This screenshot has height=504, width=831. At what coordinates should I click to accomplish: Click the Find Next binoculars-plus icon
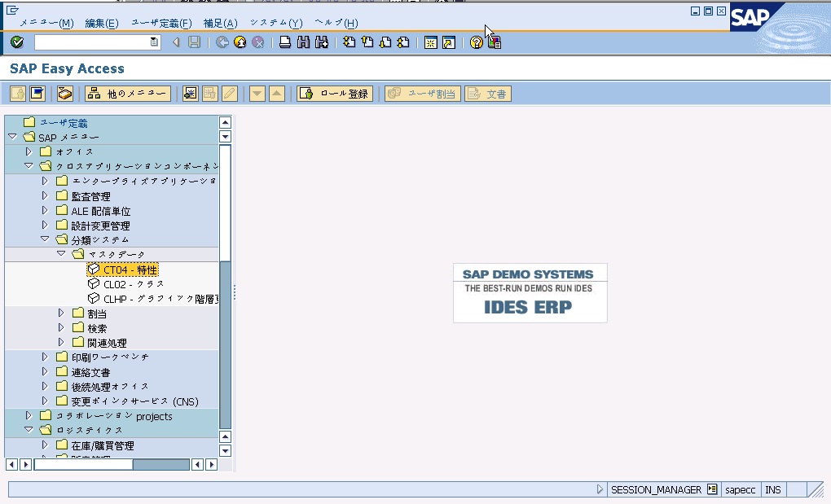pos(322,42)
